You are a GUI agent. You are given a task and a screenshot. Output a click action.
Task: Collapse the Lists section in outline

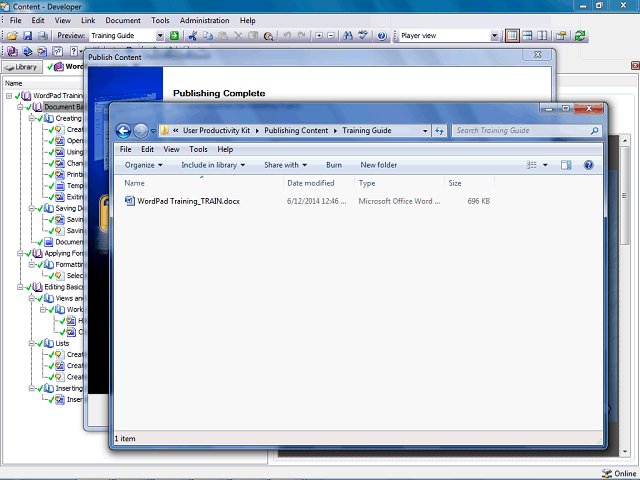point(31,343)
